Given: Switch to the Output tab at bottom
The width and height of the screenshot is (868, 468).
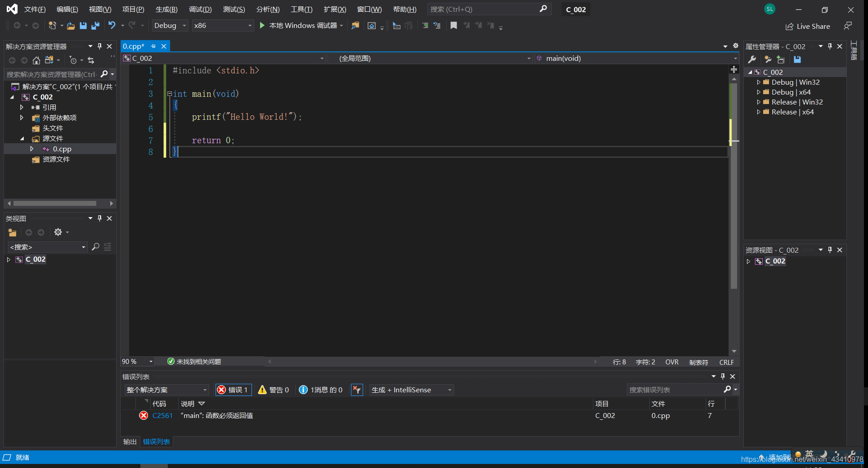Looking at the screenshot, I should pyautogui.click(x=130, y=442).
